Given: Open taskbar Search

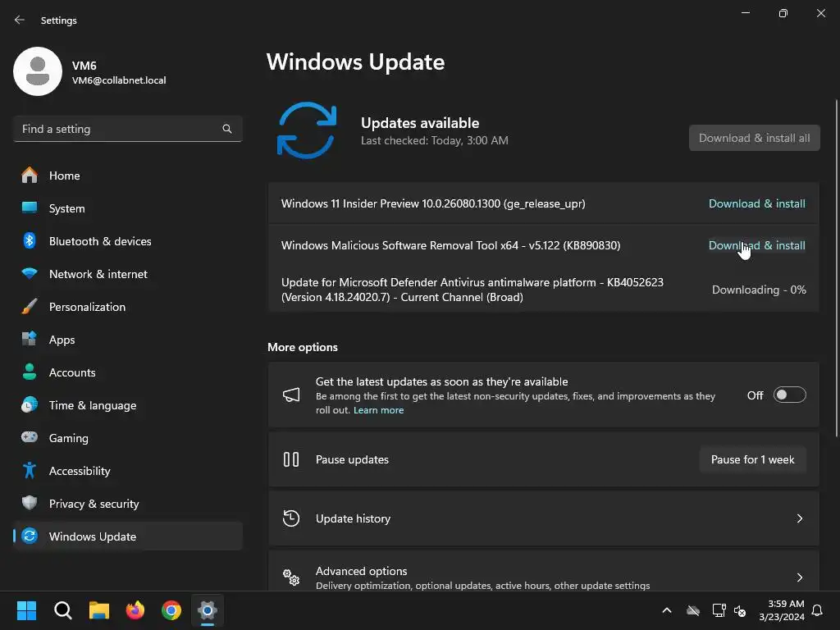Looking at the screenshot, I should coord(62,610).
